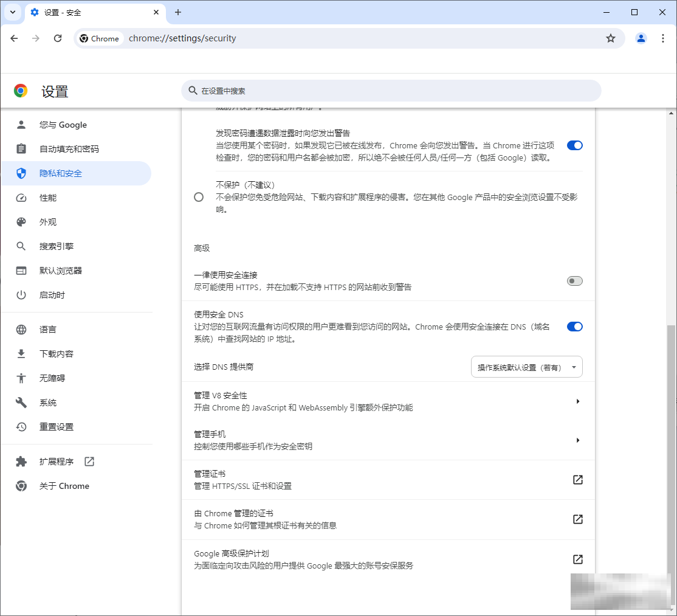Click the 隐私和安全 shield icon
Screen dimensions: 677x616
pyautogui.click(x=21, y=173)
